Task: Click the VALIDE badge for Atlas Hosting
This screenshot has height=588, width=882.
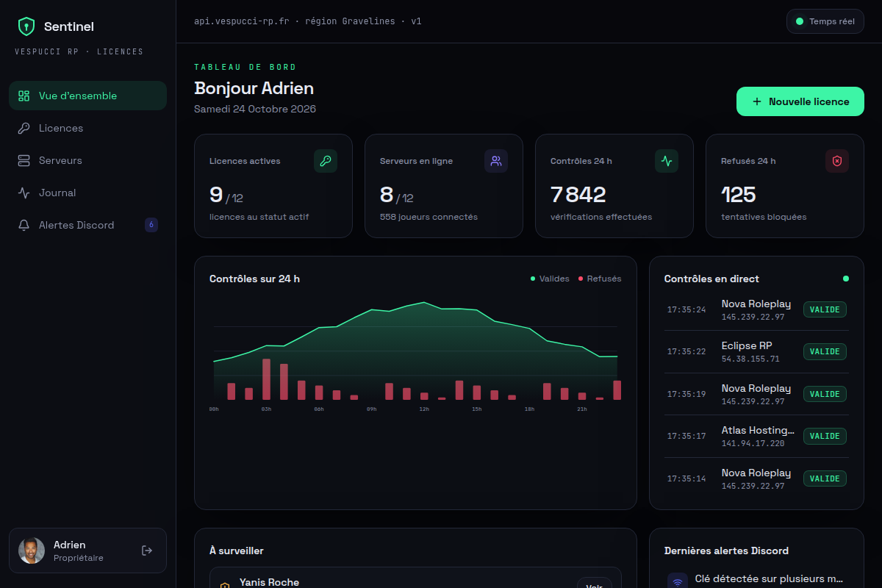Action: (825, 436)
